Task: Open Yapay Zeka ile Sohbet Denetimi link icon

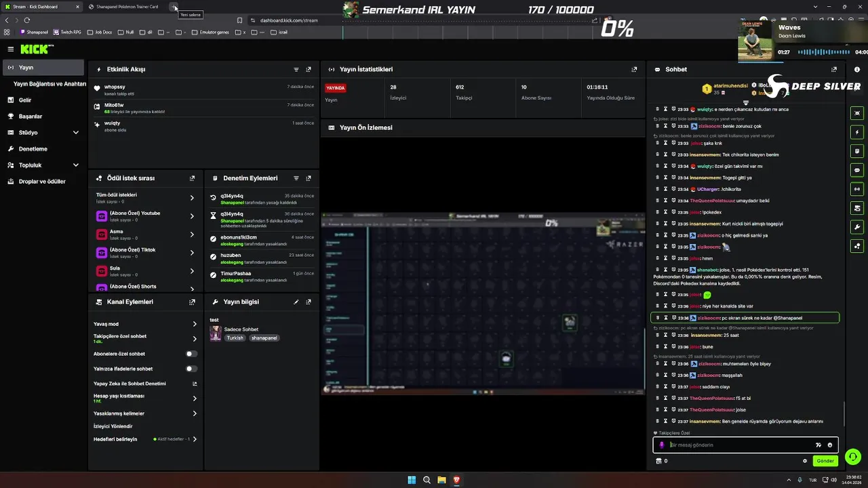Action: (195, 384)
